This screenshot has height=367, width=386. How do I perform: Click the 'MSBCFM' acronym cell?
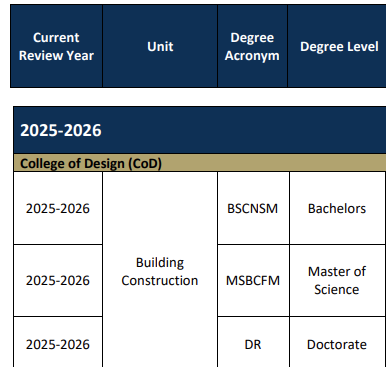click(253, 281)
